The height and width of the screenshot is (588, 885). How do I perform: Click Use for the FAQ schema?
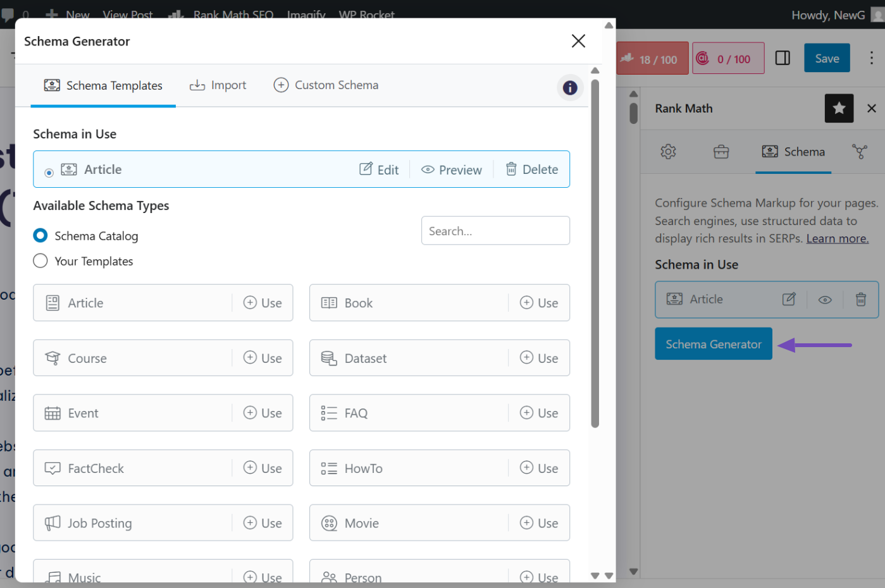539,413
